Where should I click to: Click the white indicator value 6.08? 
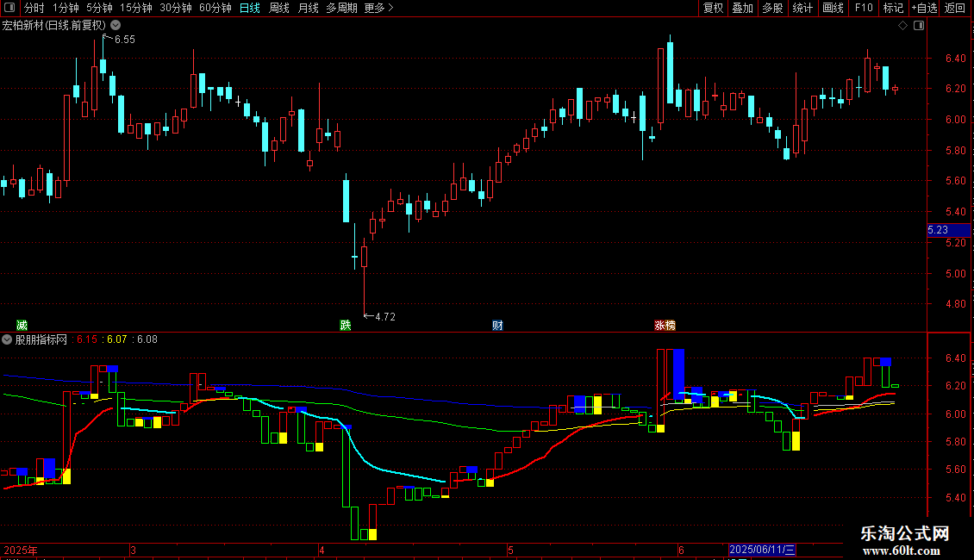[x=147, y=339]
